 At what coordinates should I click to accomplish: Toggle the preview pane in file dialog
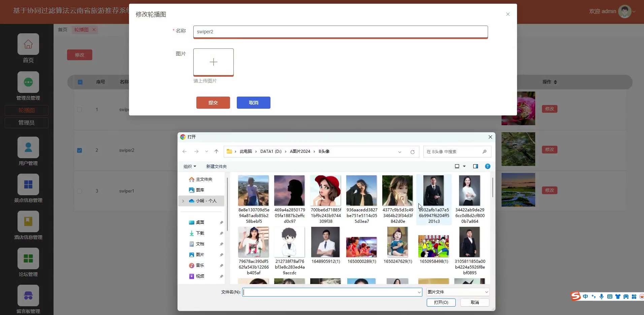pos(476,166)
